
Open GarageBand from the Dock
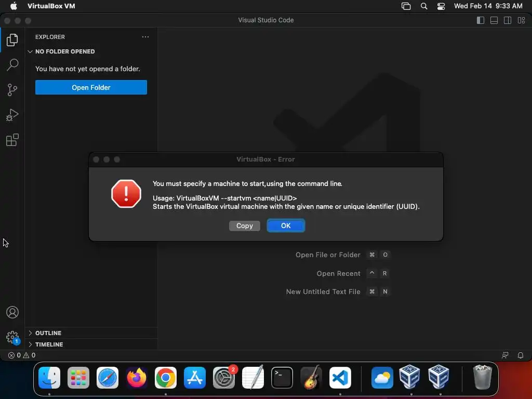click(311, 377)
